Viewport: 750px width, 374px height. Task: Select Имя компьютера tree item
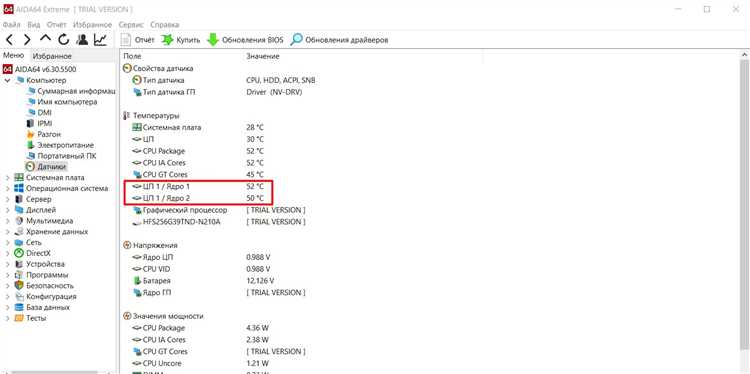coord(61,102)
